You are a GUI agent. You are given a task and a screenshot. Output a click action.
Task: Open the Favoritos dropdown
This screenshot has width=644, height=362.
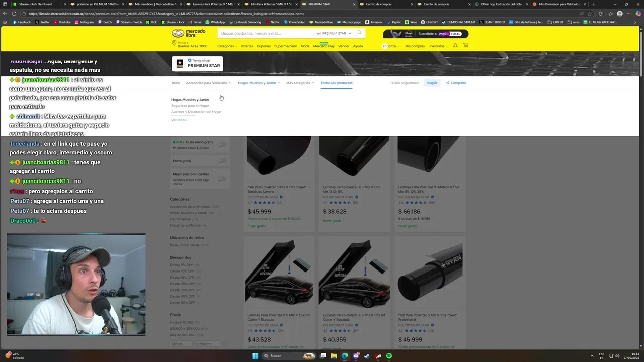439,46
